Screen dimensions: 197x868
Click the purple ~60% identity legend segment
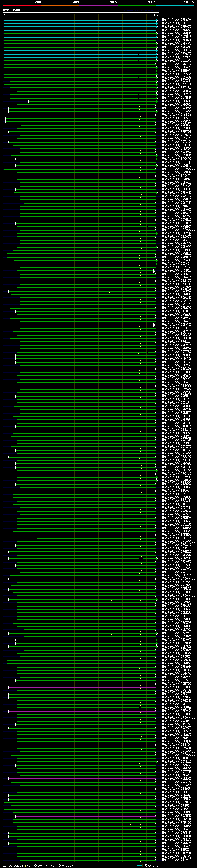98,6
